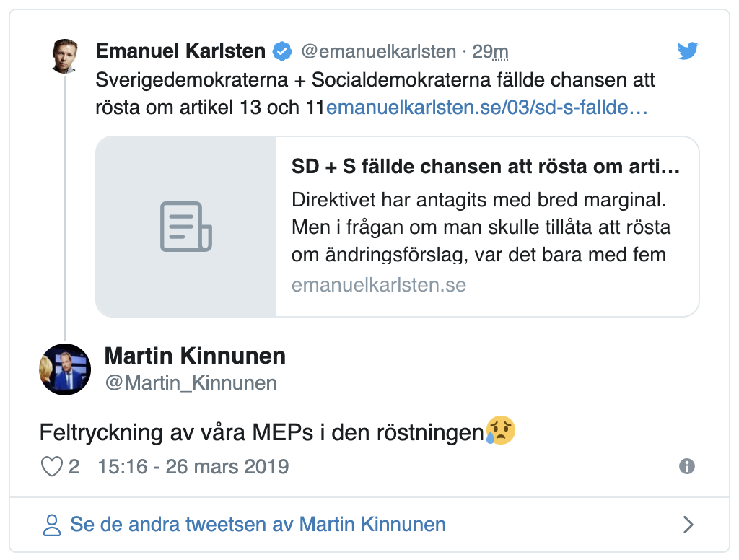The height and width of the screenshot is (560, 739).
Task: Click the article placeholder document icon
Action: (185, 227)
